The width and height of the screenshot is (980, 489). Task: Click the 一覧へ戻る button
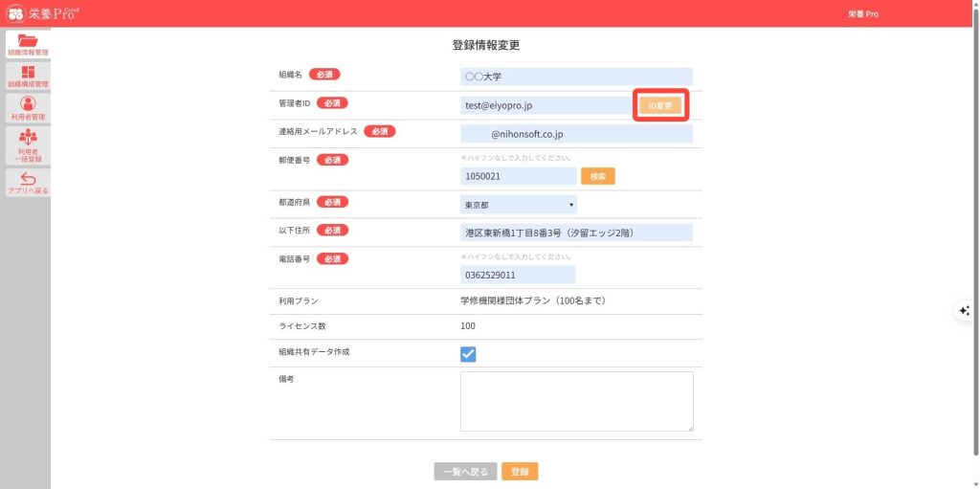point(465,472)
